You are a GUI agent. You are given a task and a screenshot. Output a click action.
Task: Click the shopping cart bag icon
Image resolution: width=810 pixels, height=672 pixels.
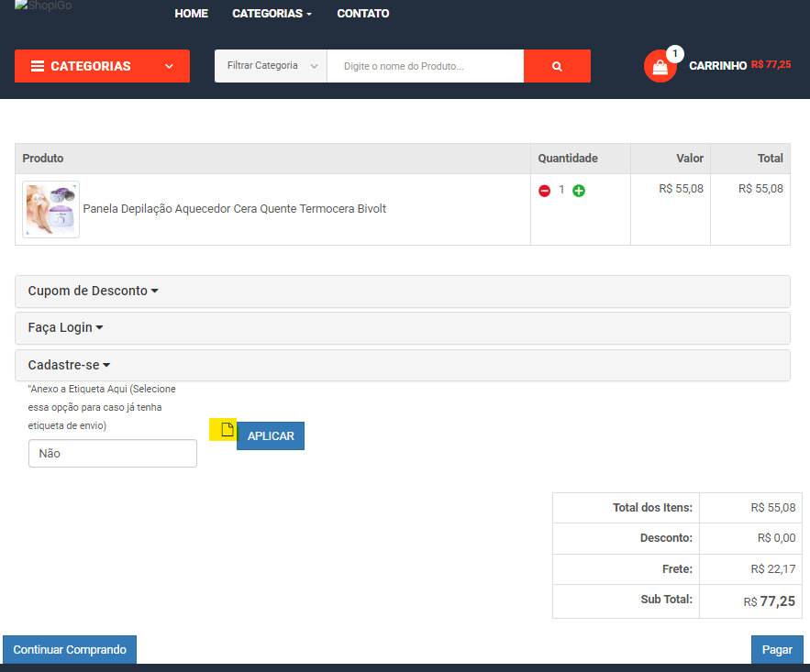tap(660, 67)
